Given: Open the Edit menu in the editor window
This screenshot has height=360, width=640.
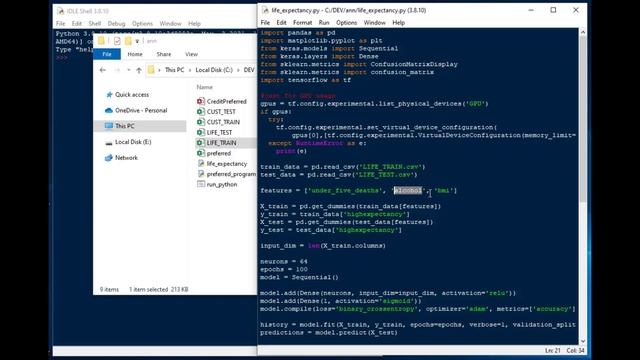Looking at the screenshot, I should (281, 23).
